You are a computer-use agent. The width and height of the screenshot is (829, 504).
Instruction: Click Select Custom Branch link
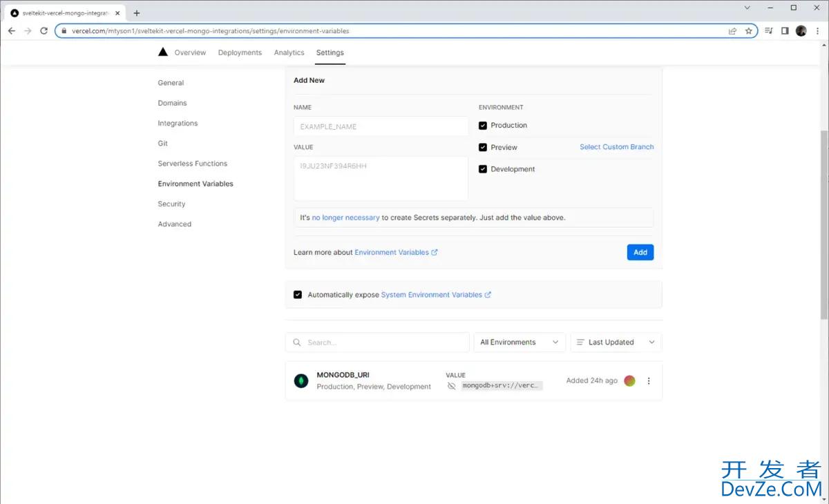click(x=617, y=147)
